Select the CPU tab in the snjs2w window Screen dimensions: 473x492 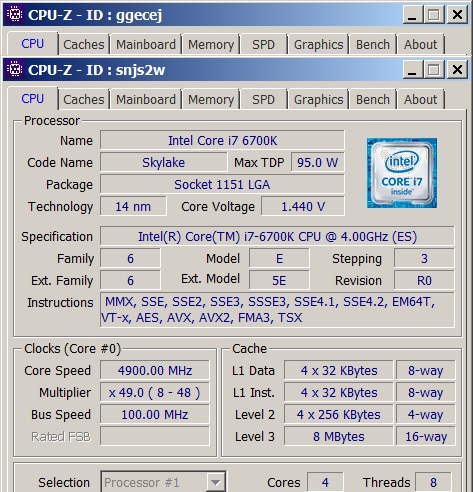[x=32, y=99]
